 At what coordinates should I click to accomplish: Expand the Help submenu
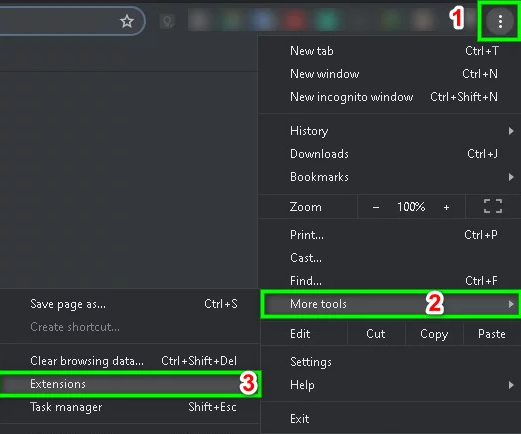(x=389, y=385)
